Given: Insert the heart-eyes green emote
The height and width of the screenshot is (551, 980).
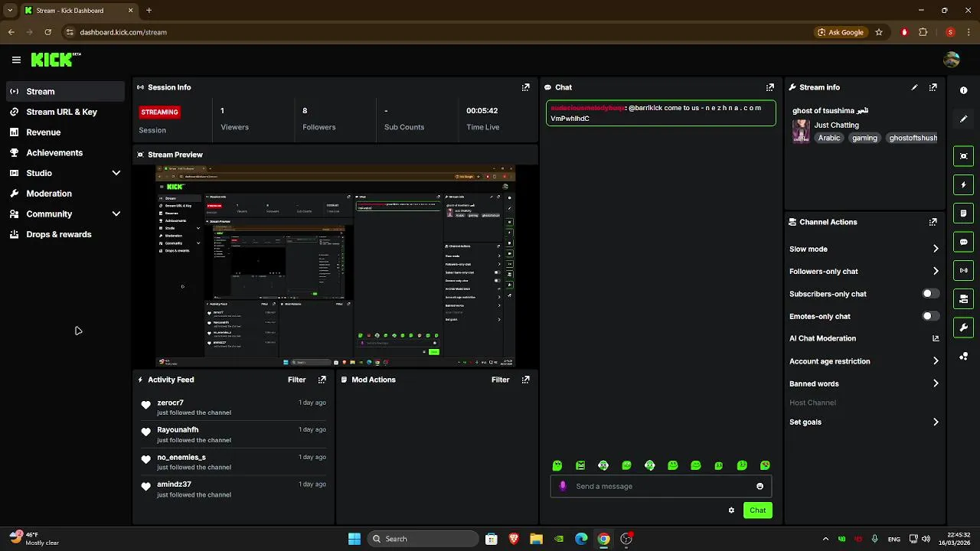Looking at the screenshot, I should pyautogui.click(x=765, y=465).
